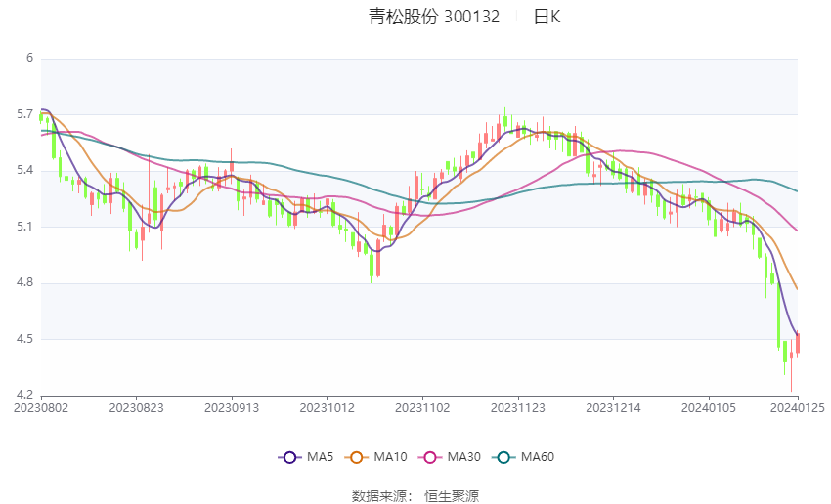The width and height of the screenshot is (831, 504).
Task: Click the MA60 legend label text
Action: tap(538, 457)
